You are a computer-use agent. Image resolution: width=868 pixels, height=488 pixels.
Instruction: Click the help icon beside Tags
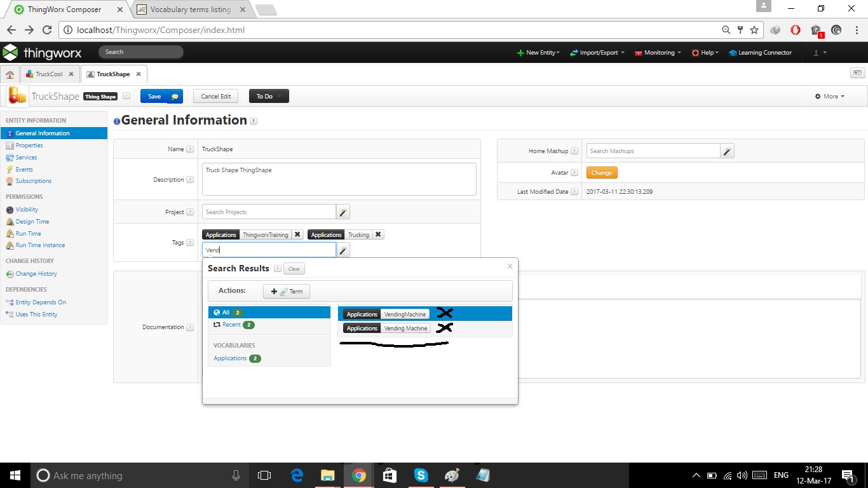click(x=190, y=243)
